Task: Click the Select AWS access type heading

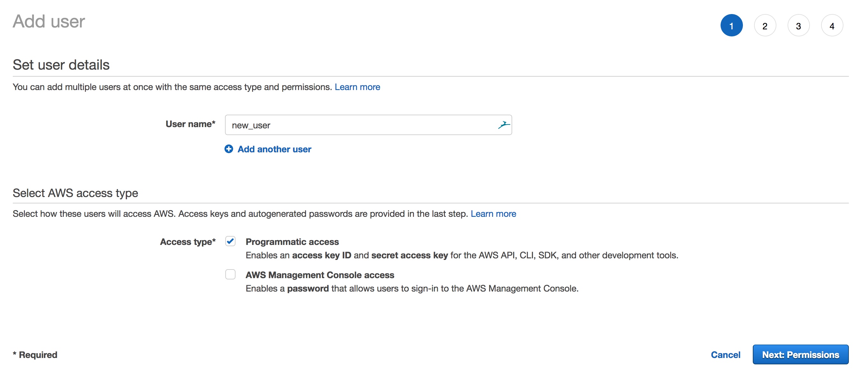Action: click(76, 193)
